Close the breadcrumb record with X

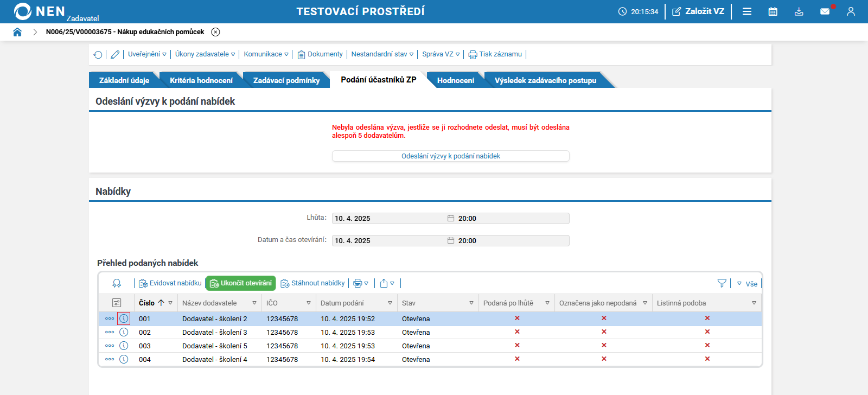215,32
